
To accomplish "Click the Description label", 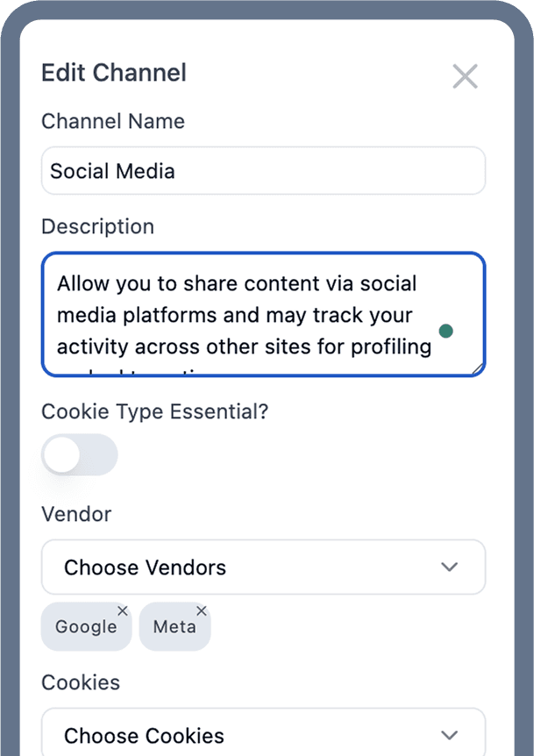I will (x=98, y=226).
